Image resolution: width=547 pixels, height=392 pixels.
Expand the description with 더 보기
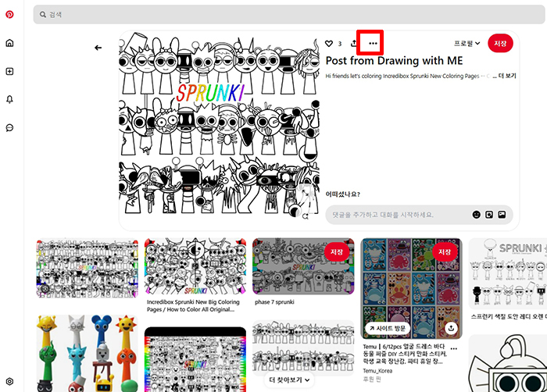pos(506,76)
